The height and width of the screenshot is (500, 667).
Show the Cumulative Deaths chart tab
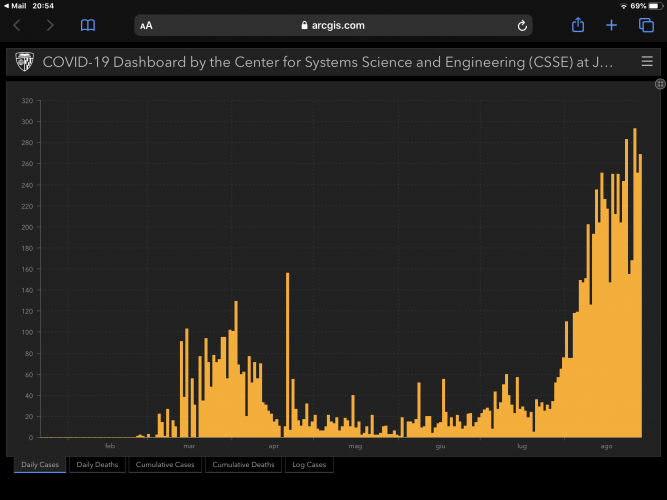[243, 465]
